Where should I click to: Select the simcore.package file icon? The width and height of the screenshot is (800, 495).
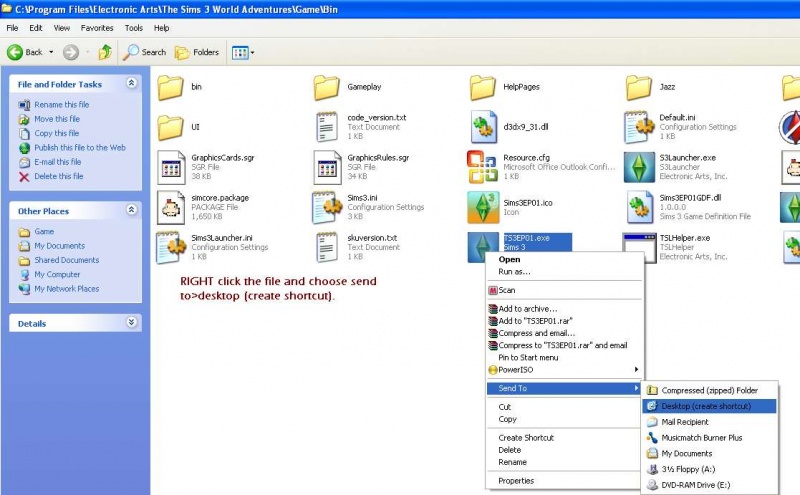pos(171,208)
